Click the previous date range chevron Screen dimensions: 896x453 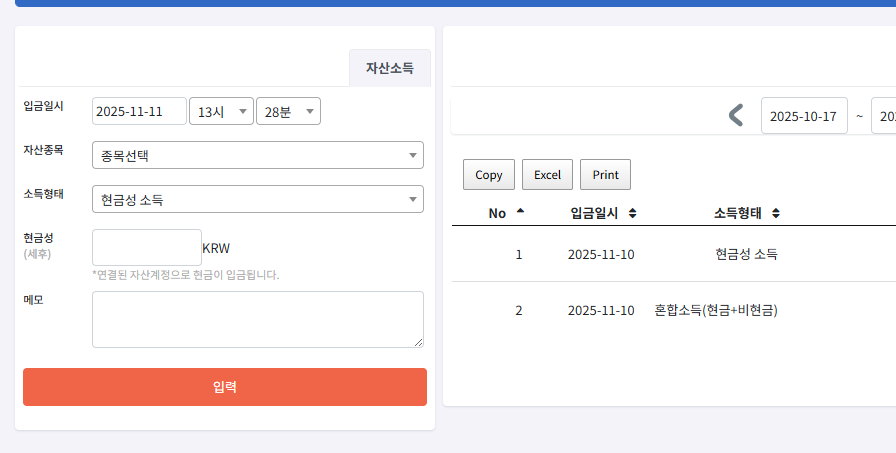[x=736, y=116]
